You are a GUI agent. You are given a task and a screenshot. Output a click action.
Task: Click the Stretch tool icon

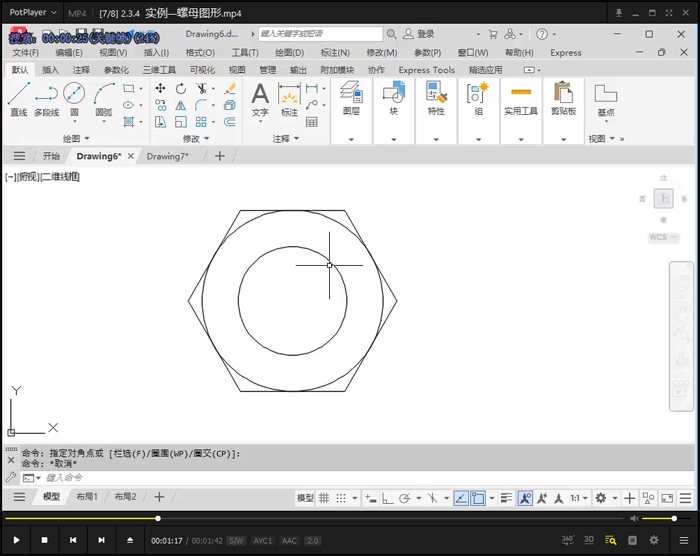pos(160,122)
